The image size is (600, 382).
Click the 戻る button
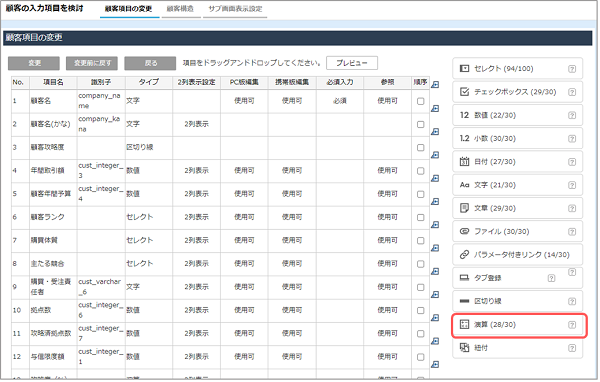[x=150, y=63]
